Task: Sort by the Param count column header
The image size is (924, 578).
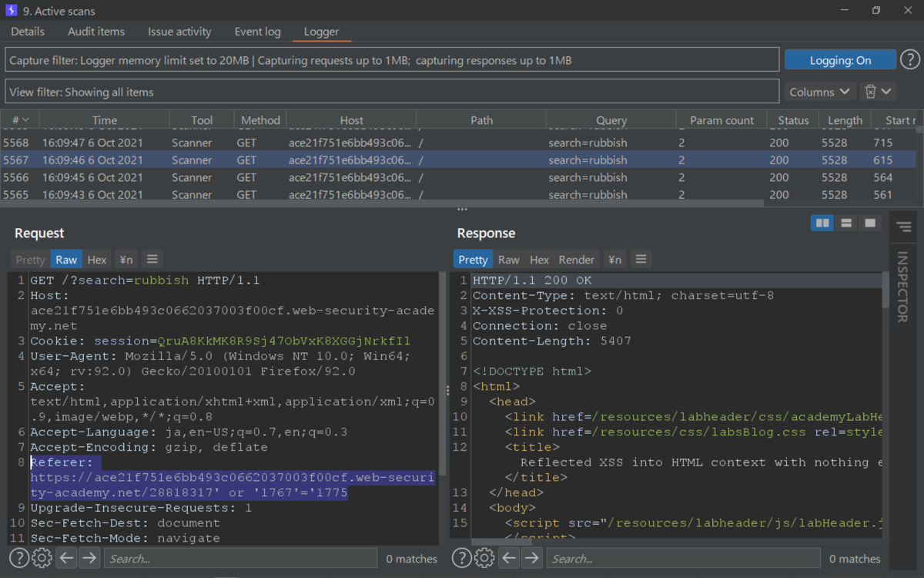Action: click(x=721, y=120)
